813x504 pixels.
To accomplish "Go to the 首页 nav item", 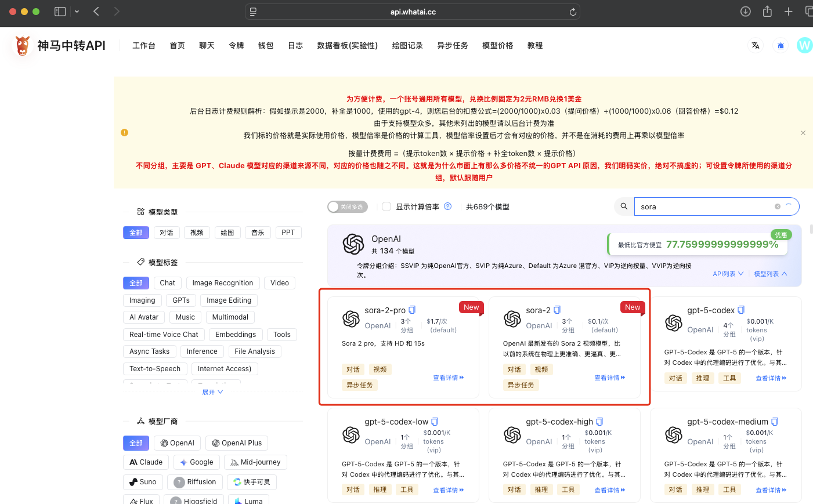I will [177, 45].
